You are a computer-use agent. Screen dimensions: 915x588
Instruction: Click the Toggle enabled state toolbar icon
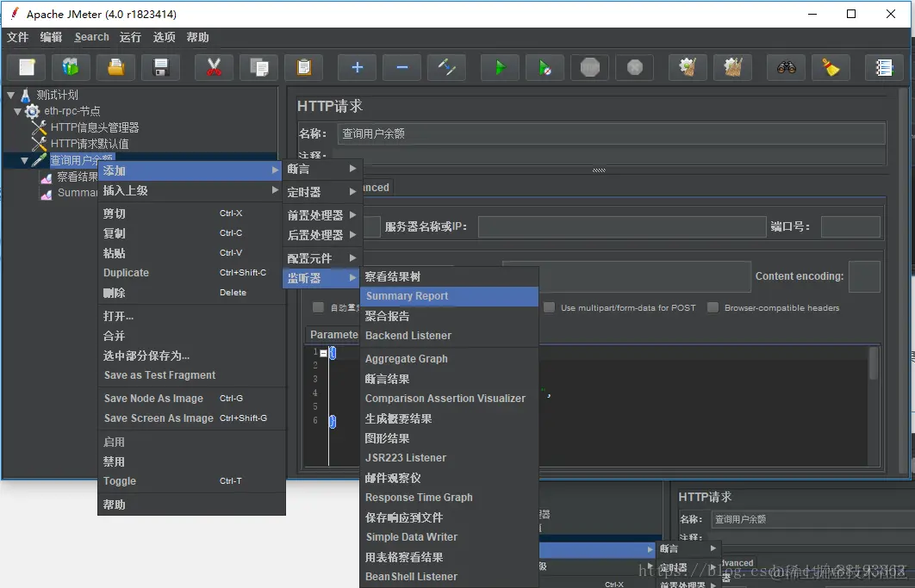point(446,68)
